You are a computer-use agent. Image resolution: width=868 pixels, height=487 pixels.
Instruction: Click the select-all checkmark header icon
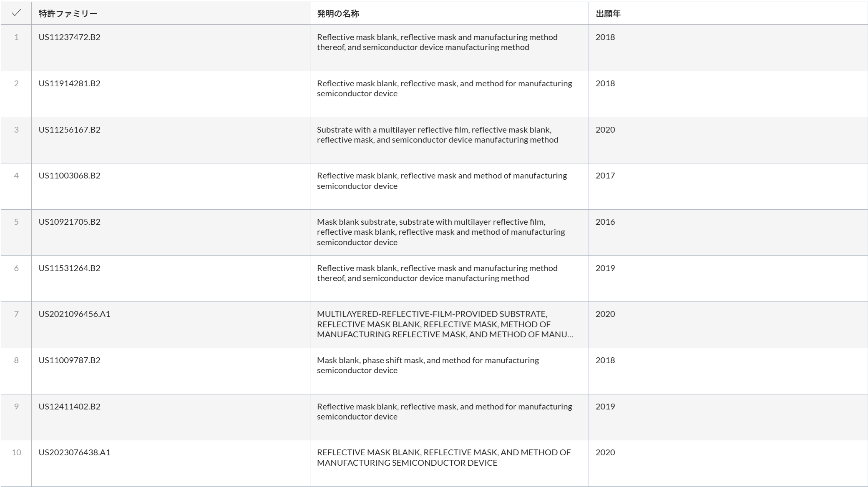pyautogui.click(x=16, y=13)
